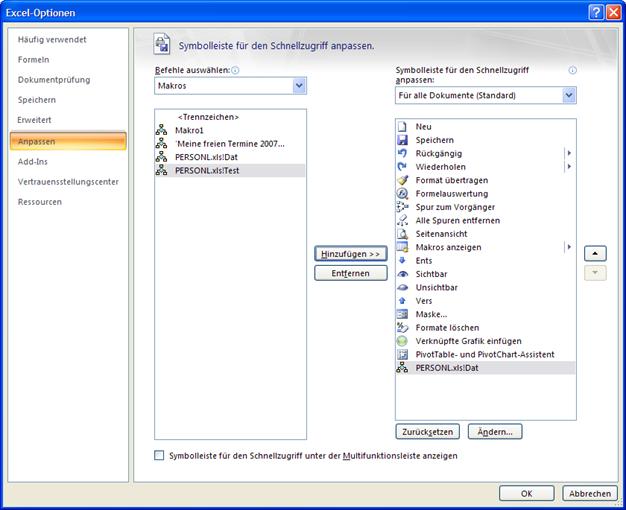Open the Für alle Dokumente dropdown

568,95
